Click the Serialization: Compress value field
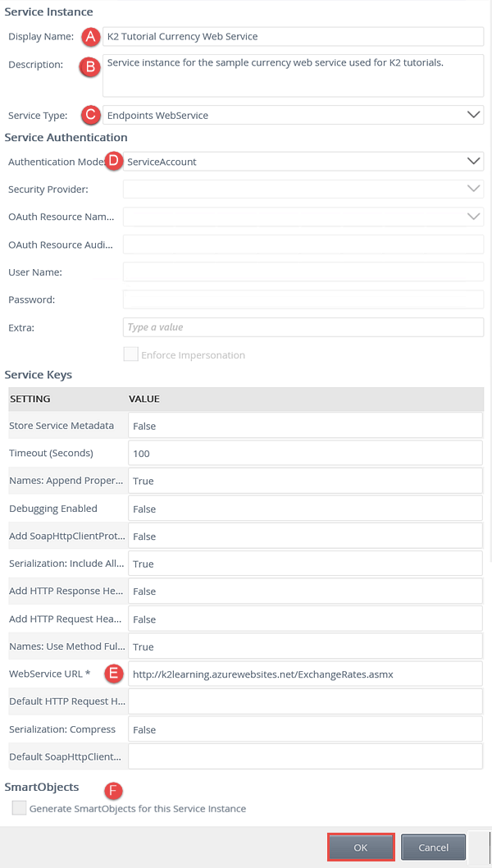 point(305,729)
